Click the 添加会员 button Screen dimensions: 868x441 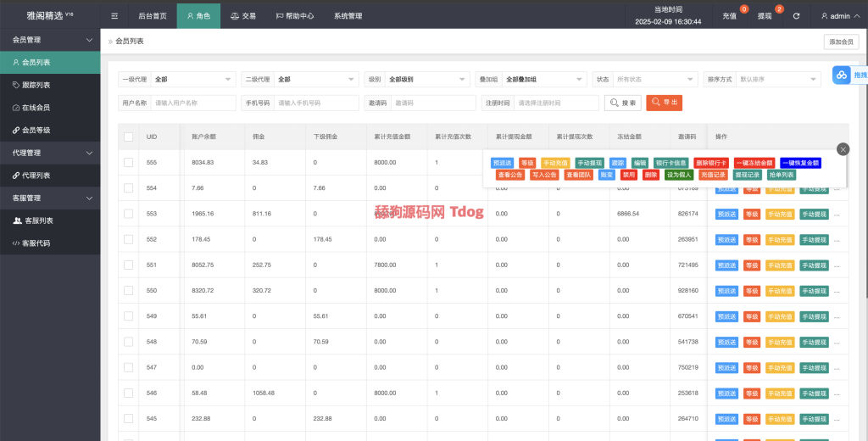tap(841, 42)
